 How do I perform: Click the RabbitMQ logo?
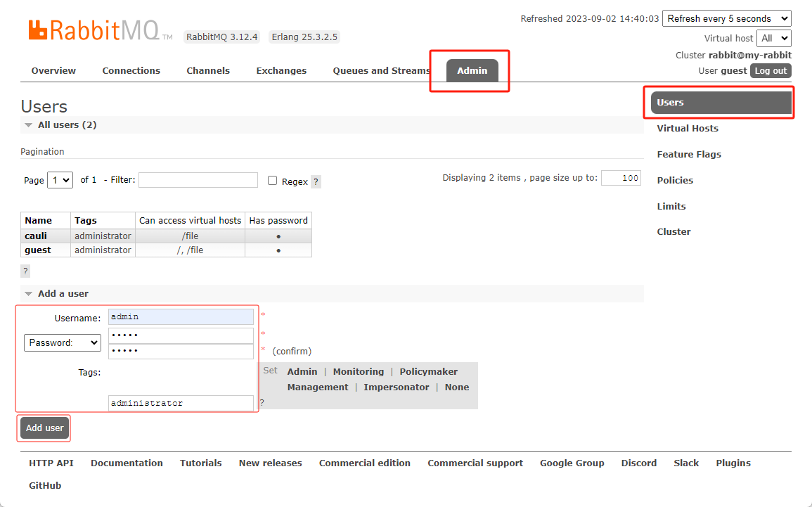click(x=99, y=30)
